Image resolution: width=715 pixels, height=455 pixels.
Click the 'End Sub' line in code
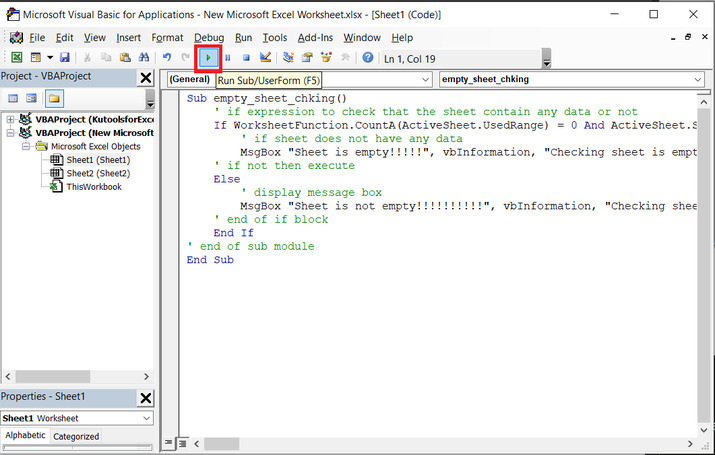210,260
